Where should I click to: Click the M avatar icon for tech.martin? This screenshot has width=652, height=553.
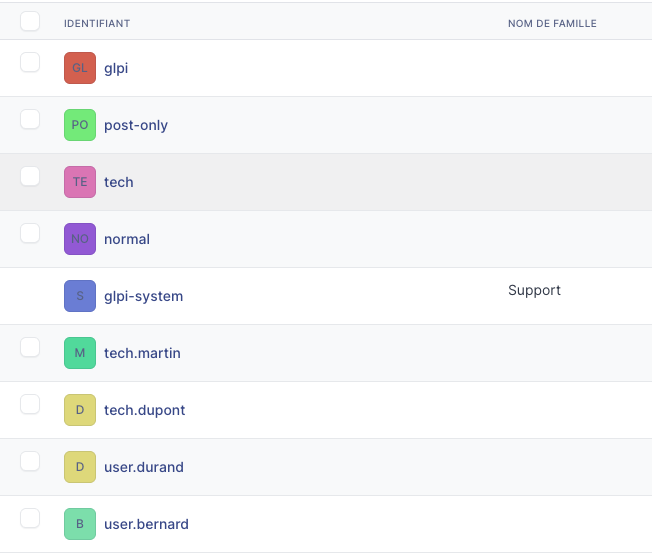80,353
